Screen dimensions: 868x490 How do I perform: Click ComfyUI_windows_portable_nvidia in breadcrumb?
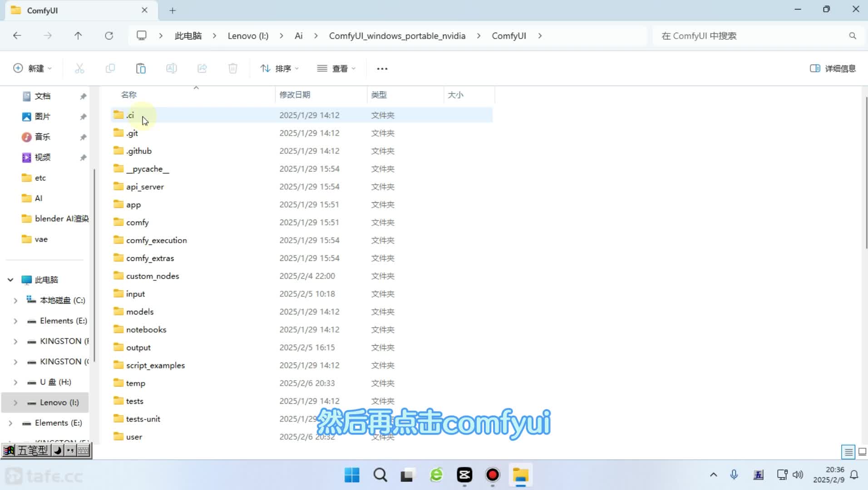click(x=397, y=36)
